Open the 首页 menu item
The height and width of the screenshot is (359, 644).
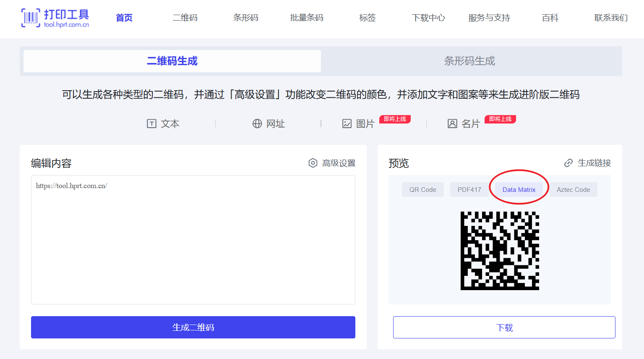[x=124, y=18]
